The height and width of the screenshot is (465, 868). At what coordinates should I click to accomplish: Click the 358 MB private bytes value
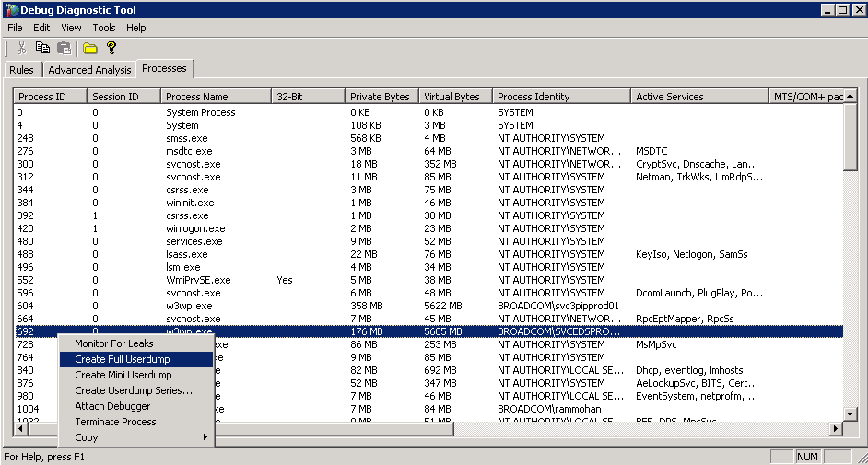coord(367,306)
